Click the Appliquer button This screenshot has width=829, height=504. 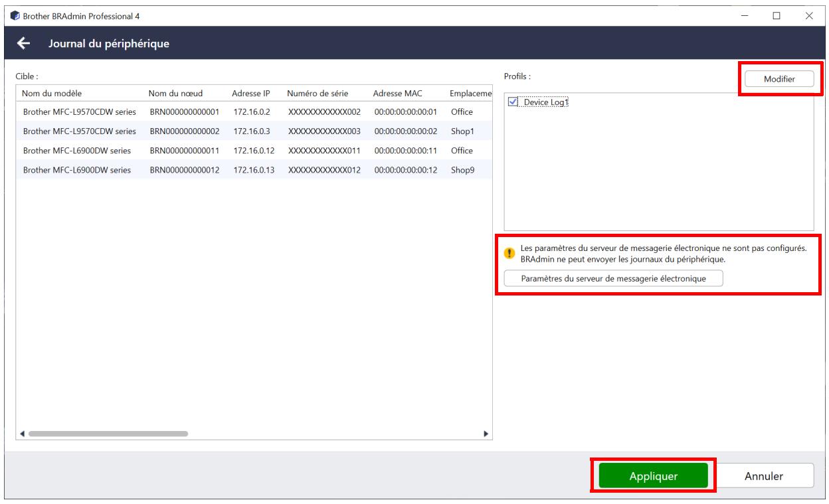point(654,475)
